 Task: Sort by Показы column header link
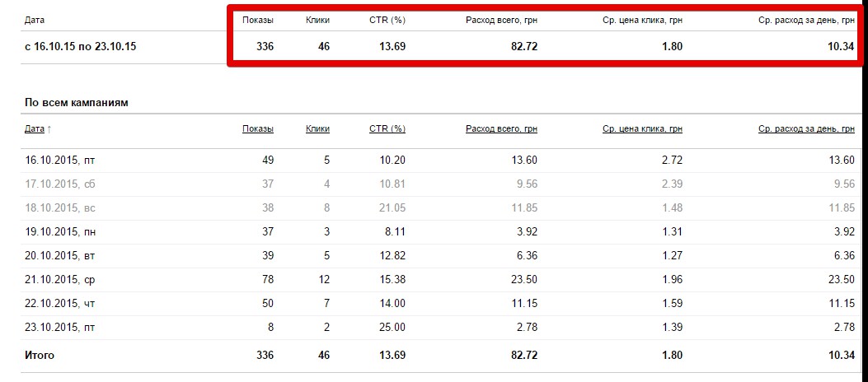pyautogui.click(x=258, y=128)
